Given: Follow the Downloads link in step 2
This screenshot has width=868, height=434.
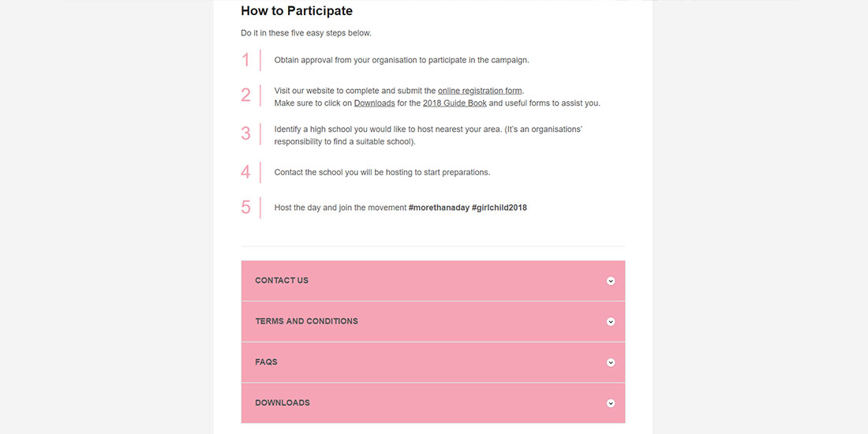Looking at the screenshot, I should (x=374, y=103).
